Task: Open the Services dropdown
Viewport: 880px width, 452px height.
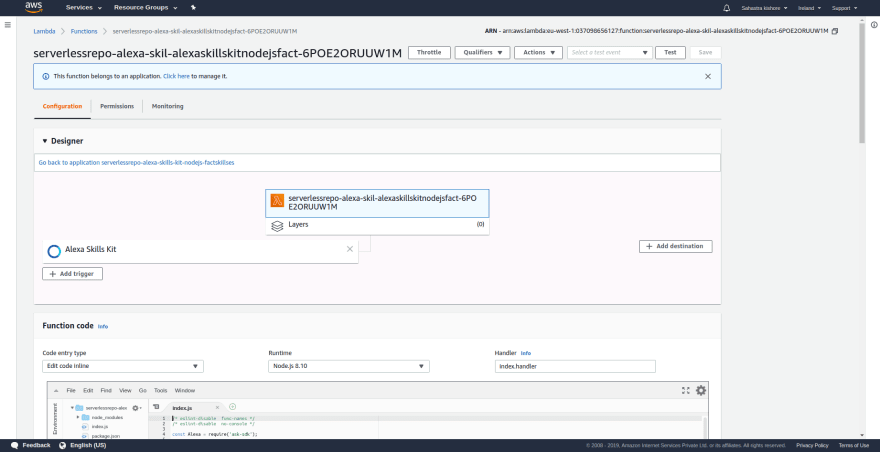Action: pos(84,8)
